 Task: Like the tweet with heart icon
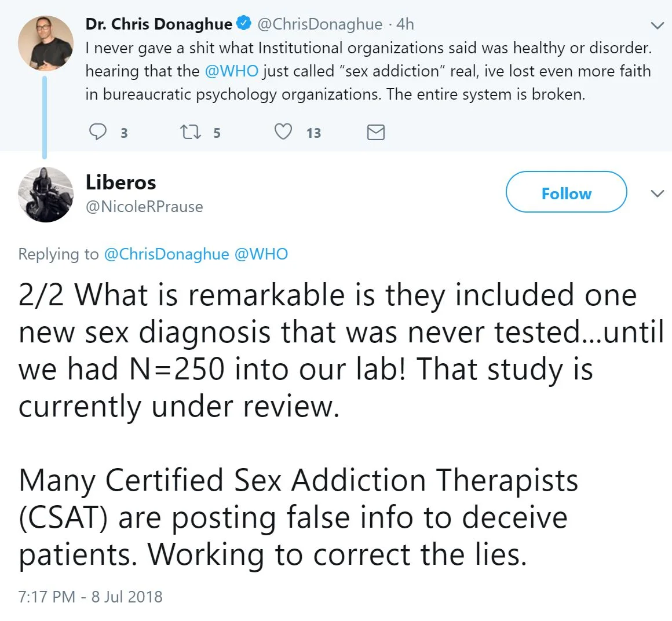coord(283,132)
